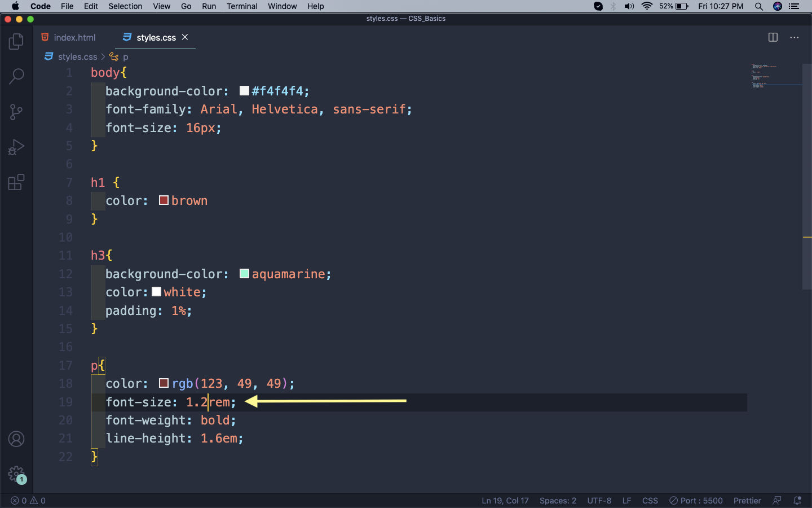This screenshot has height=508, width=812.
Task: Click the h1 selector text
Action: [x=98, y=182]
